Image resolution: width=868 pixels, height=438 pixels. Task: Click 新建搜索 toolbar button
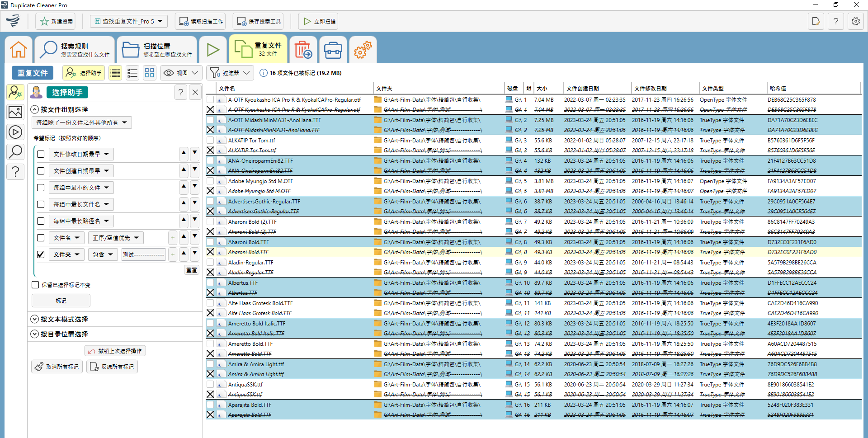(x=56, y=21)
